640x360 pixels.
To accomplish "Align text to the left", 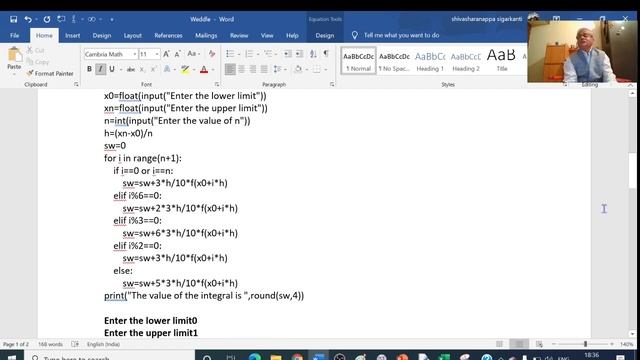I will [x=230, y=69].
